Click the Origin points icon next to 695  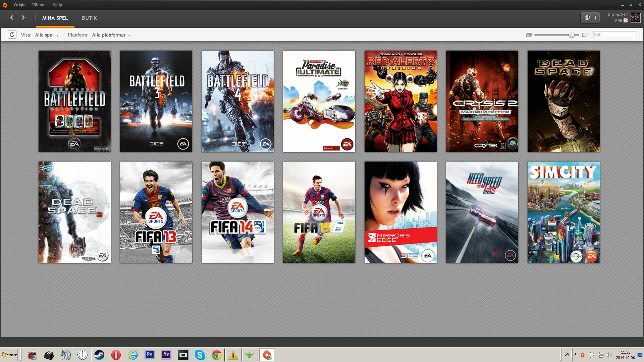626,21
